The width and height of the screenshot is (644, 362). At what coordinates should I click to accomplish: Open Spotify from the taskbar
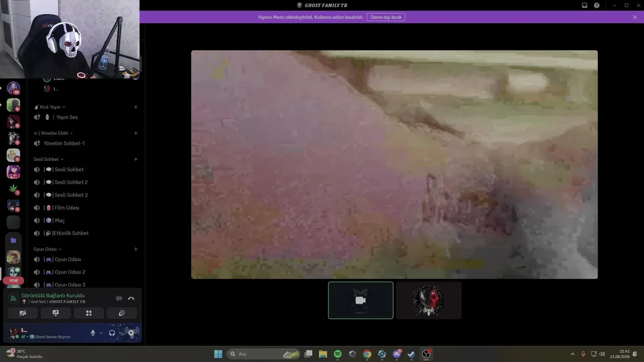pos(338,354)
